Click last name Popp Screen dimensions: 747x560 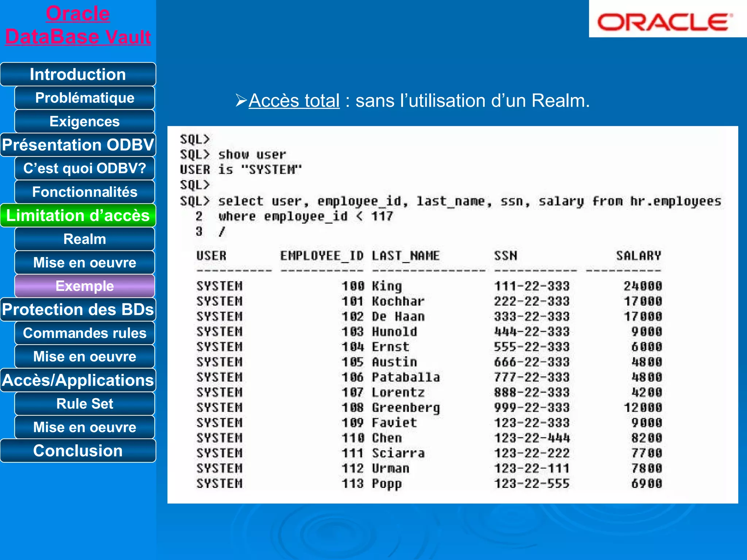(387, 484)
